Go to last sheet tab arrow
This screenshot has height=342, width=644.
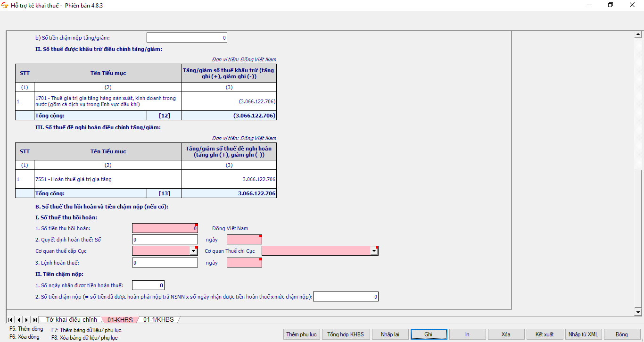(34, 320)
